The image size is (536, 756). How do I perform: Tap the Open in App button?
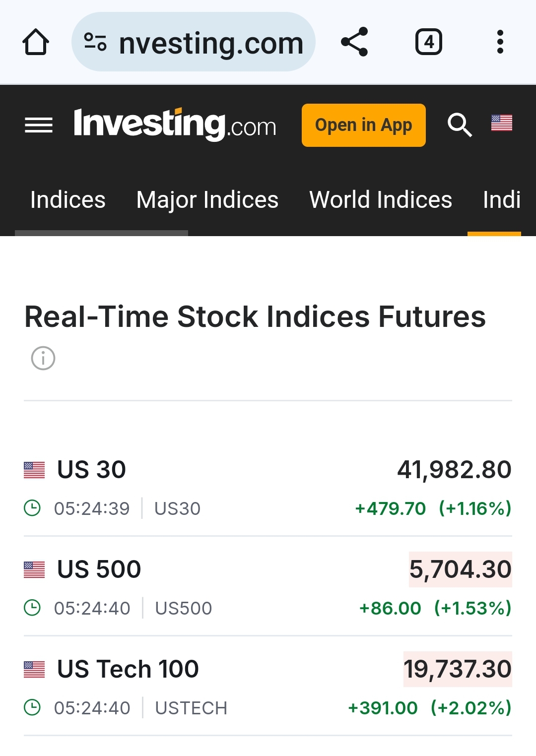point(364,125)
